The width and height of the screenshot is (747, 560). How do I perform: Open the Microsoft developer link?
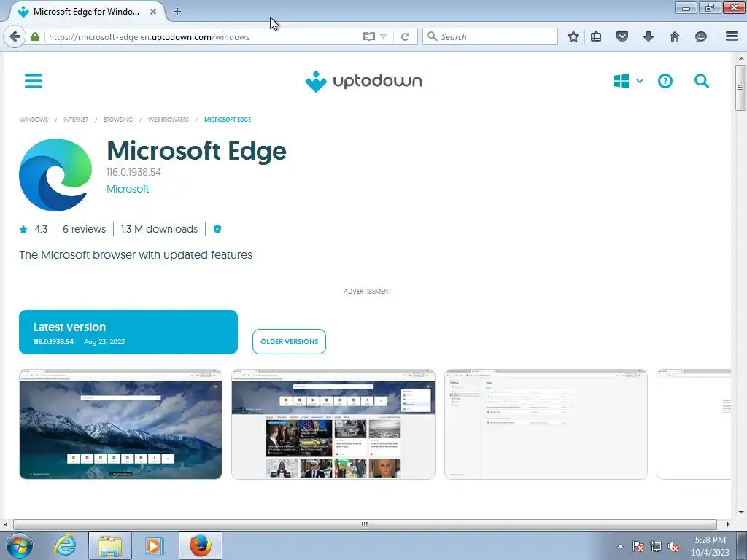point(128,189)
